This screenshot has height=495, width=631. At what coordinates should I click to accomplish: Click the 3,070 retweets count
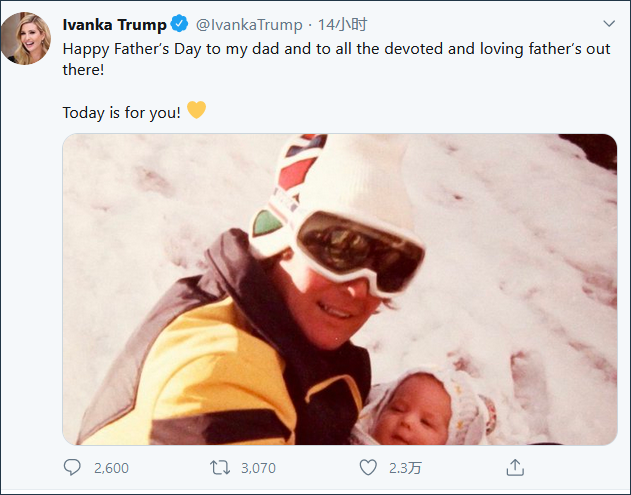[x=258, y=467]
